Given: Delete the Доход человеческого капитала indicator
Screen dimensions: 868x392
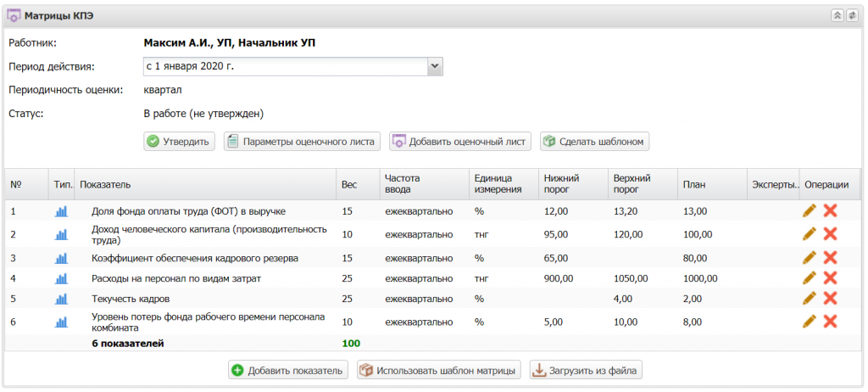Looking at the screenshot, I should click(x=830, y=234).
